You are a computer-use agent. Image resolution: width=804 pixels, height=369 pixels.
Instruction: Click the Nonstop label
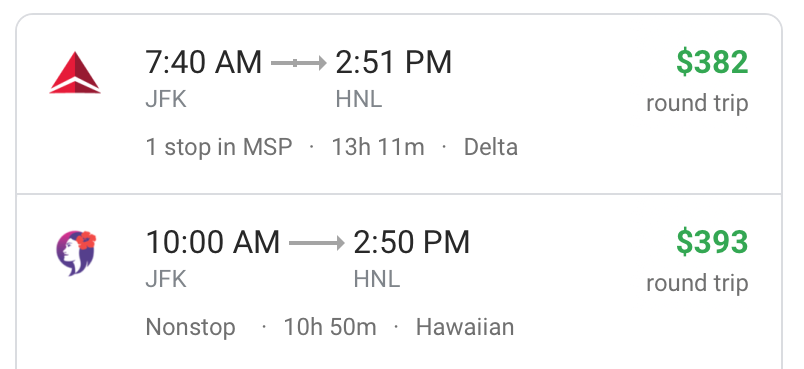[191, 327]
